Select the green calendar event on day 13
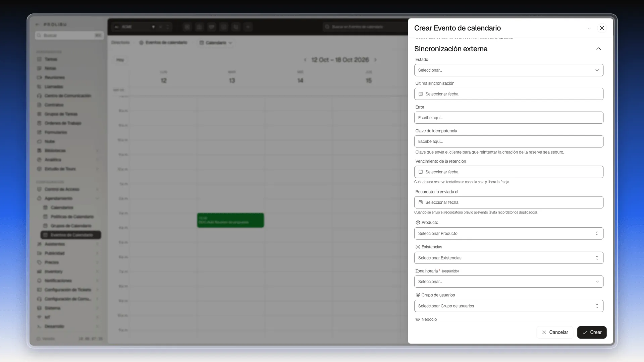 coord(230,220)
